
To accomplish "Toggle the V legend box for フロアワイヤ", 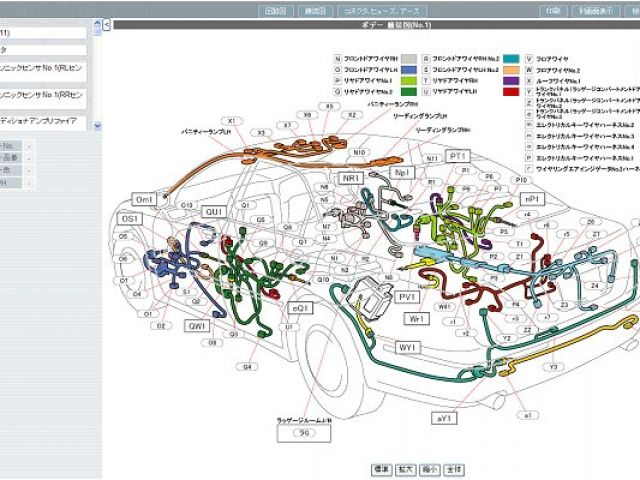I will pos(529,60).
